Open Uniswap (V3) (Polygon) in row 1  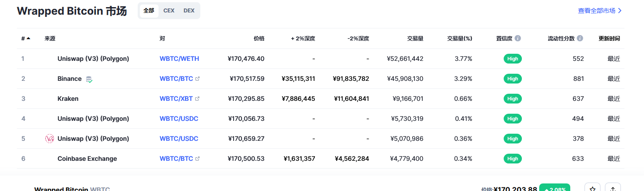(x=93, y=59)
